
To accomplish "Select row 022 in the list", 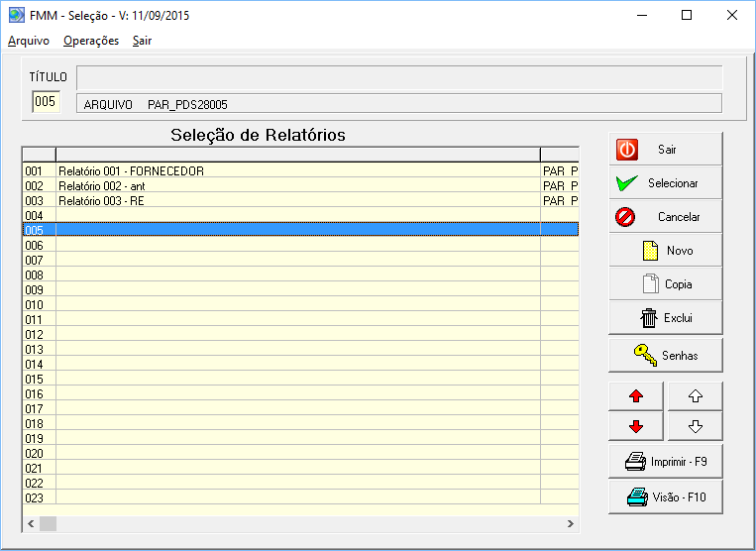I will pos(300,483).
